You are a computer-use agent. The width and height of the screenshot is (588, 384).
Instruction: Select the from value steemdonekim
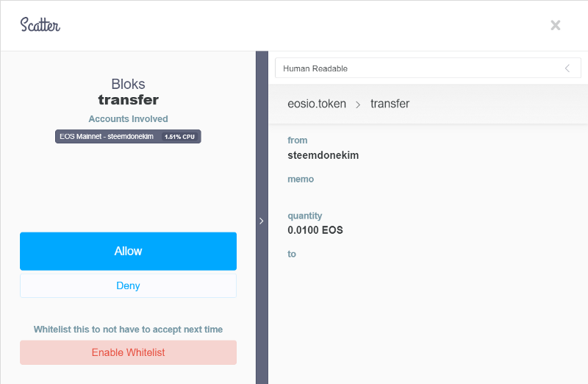click(x=323, y=155)
